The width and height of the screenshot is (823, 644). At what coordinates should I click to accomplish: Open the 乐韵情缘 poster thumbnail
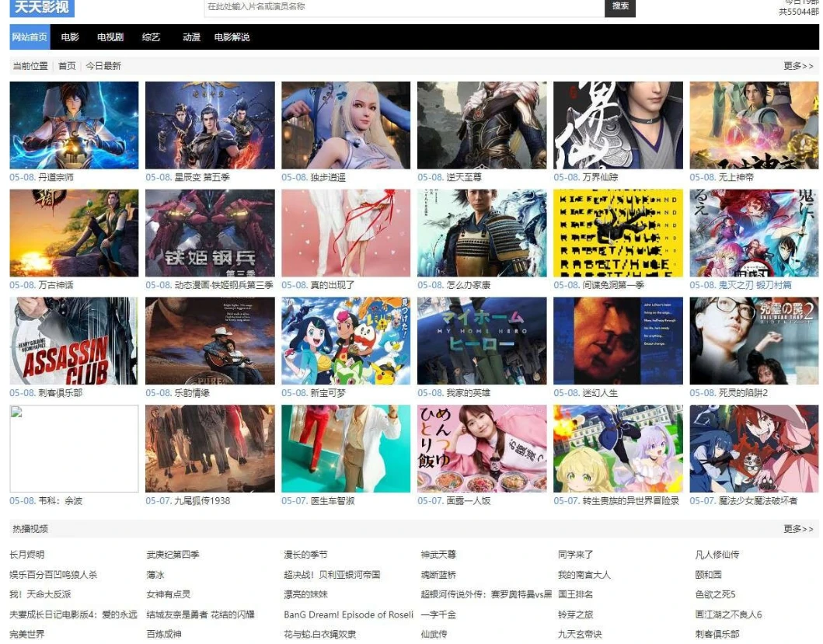pyautogui.click(x=210, y=340)
